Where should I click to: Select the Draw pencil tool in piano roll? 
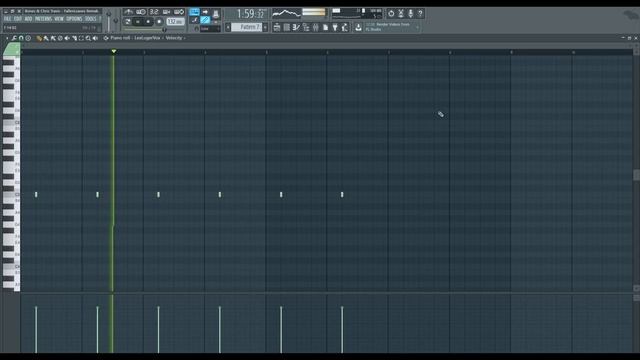(x=39, y=38)
